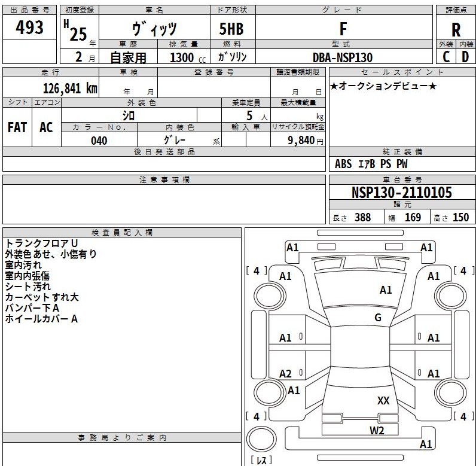476x466 pixels.
Task: Select the vehicle history 自家用
Action: pyautogui.click(x=128, y=57)
